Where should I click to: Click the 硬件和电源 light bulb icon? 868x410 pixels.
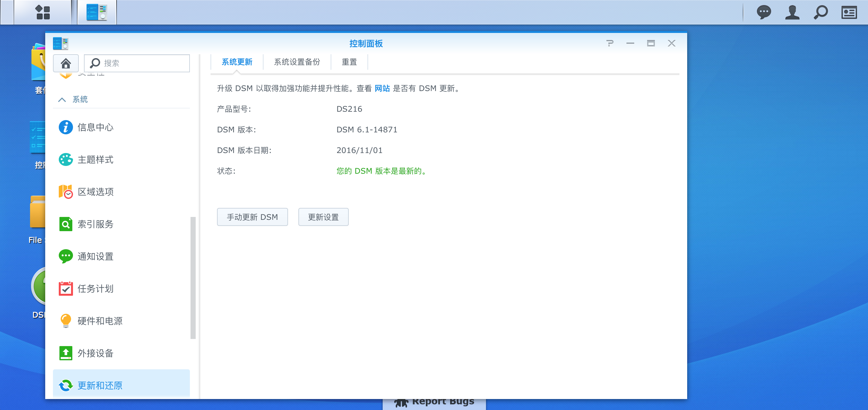66,321
